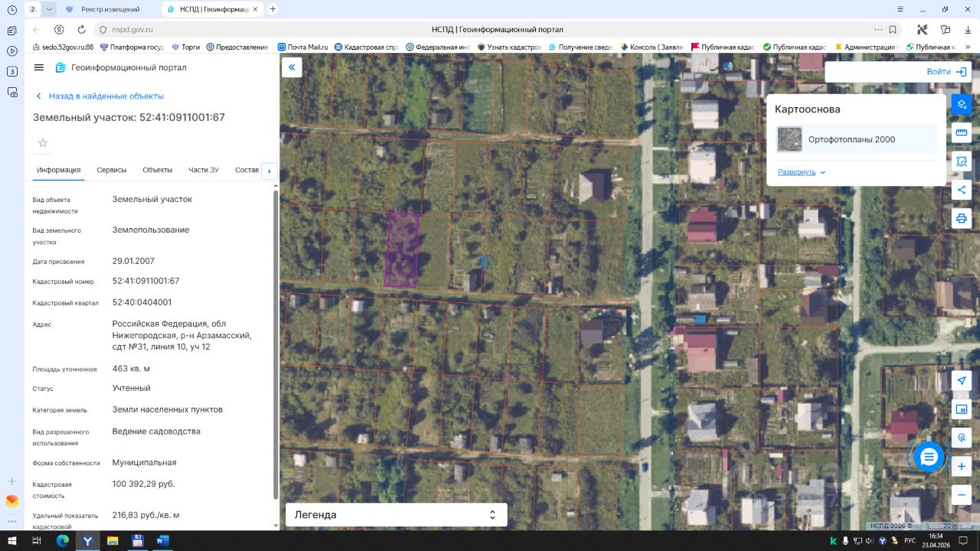This screenshot has height=551, width=980.
Task: Click the cadastral quarter 52:40:0404001 value
Action: (142, 302)
